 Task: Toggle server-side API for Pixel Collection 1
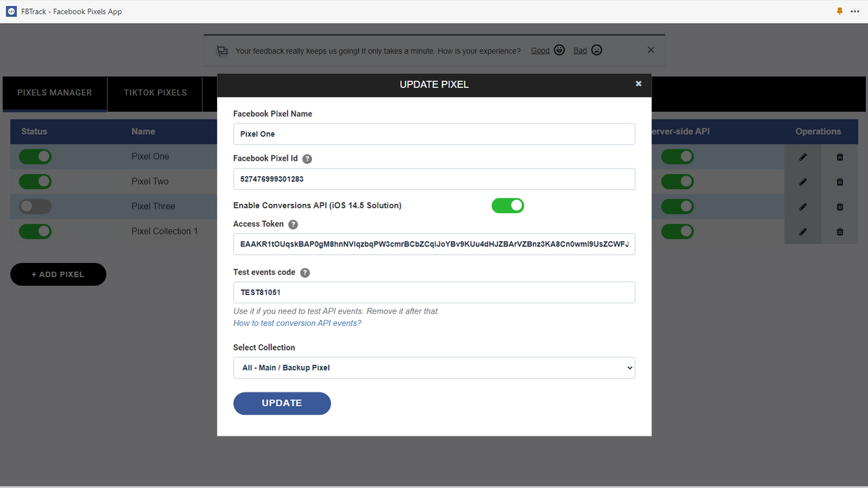[x=677, y=232]
